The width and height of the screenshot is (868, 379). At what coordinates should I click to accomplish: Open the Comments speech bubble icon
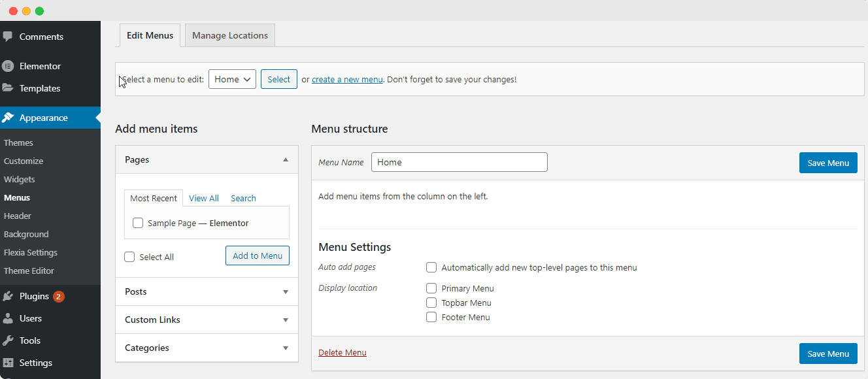(8, 37)
